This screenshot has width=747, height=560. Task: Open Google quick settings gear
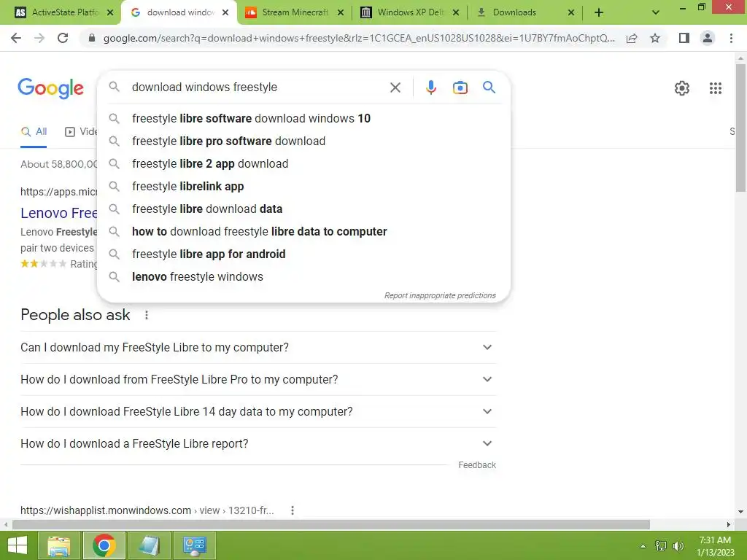[x=682, y=88]
